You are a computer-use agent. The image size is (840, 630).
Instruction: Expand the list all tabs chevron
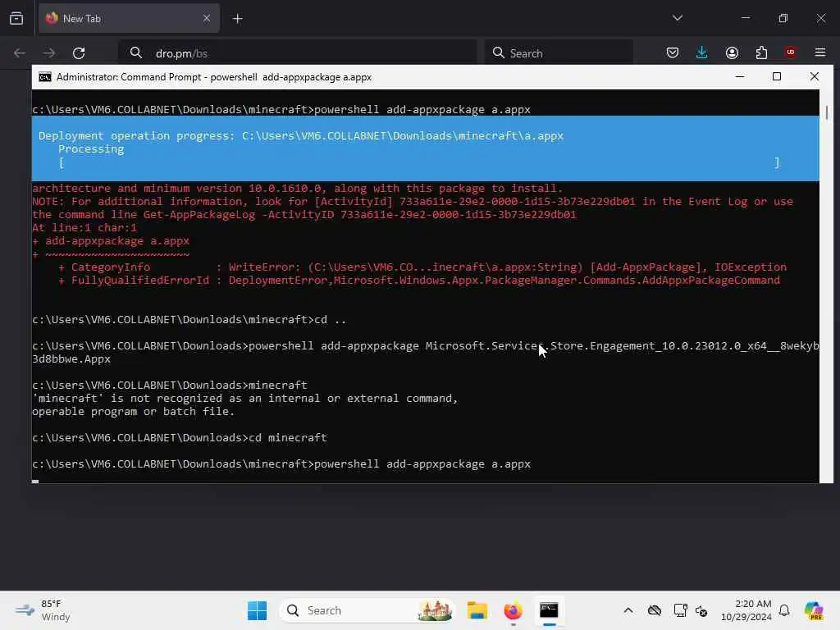click(x=677, y=18)
